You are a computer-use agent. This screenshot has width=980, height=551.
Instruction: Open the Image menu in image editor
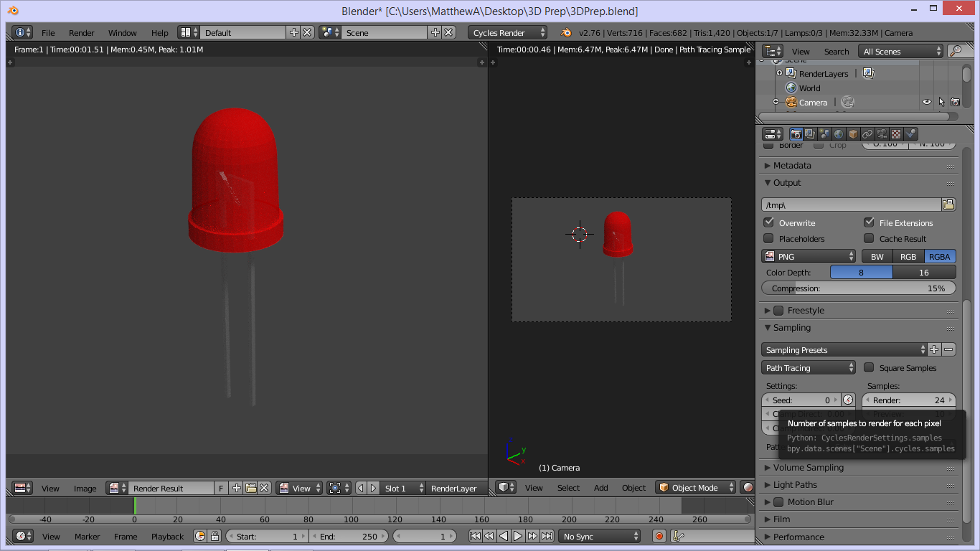(x=85, y=488)
